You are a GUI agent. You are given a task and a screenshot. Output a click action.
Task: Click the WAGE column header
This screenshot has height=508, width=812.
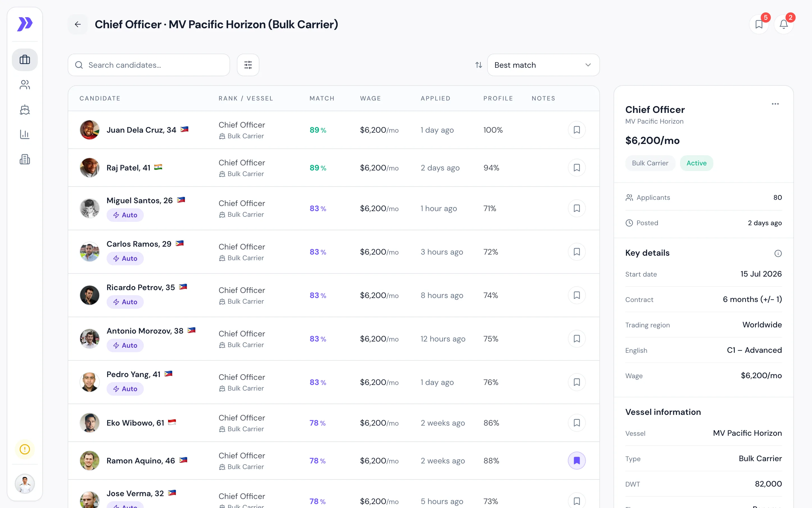coord(370,98)
